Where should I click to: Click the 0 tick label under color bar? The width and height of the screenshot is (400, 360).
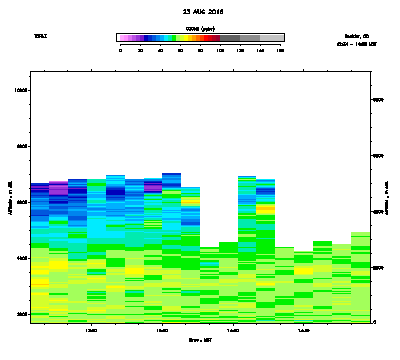(120, 50)
